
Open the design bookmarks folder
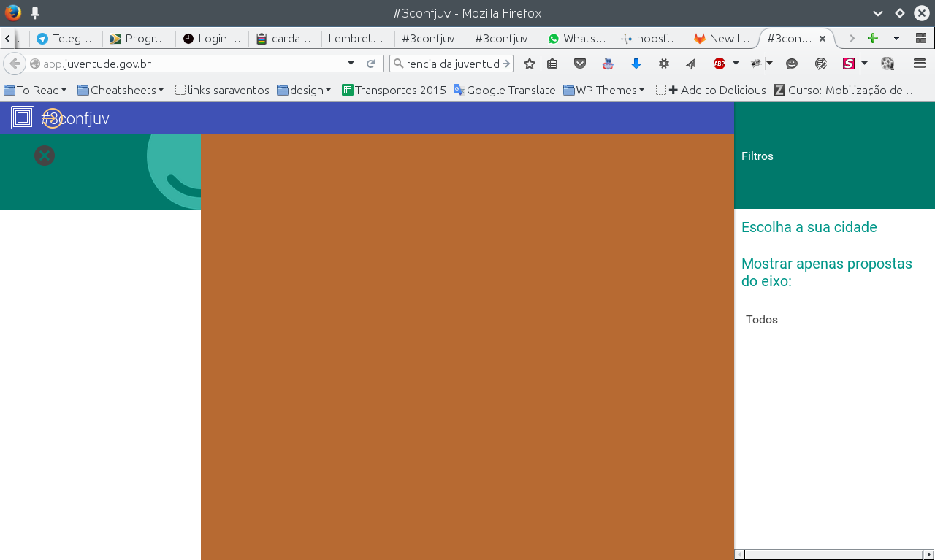pos(304,90)
